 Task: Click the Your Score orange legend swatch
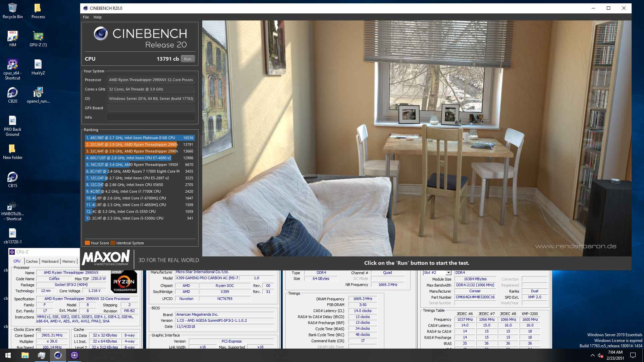87,243
